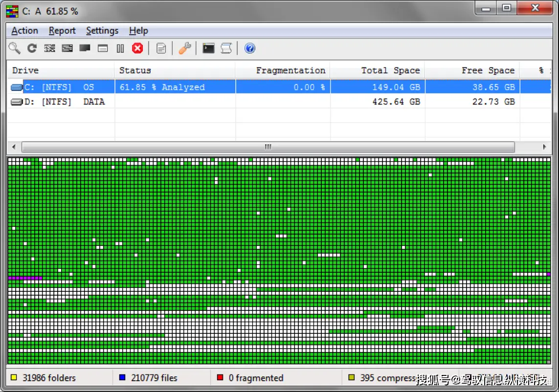This screenshot has width=559, height=392.
Task: Run Full optimization toolbar icon
Action: pos(85,48)
